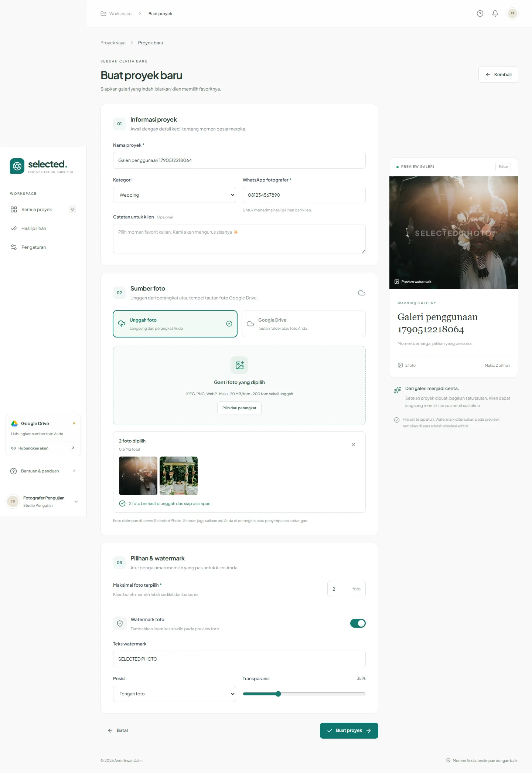Click the shield icon in footer tagline
Viewport: 532px width, 773px height.
coord(448,760)
